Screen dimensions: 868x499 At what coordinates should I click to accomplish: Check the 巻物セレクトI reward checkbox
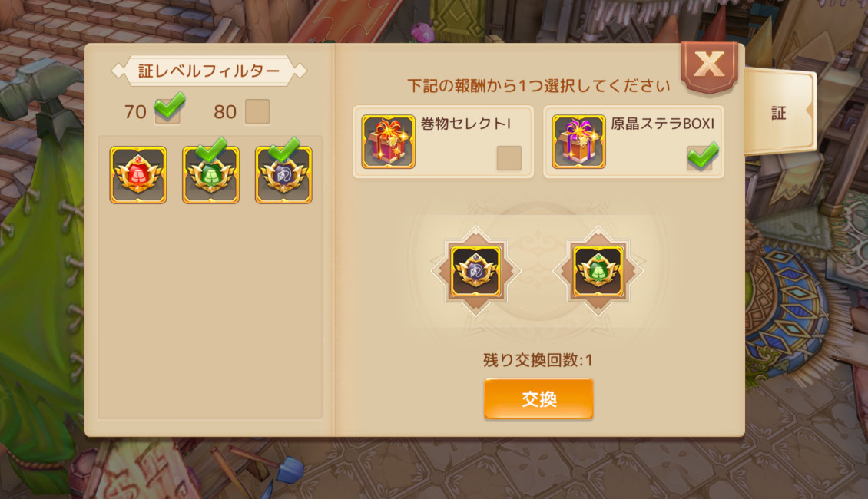click(509, 158)
